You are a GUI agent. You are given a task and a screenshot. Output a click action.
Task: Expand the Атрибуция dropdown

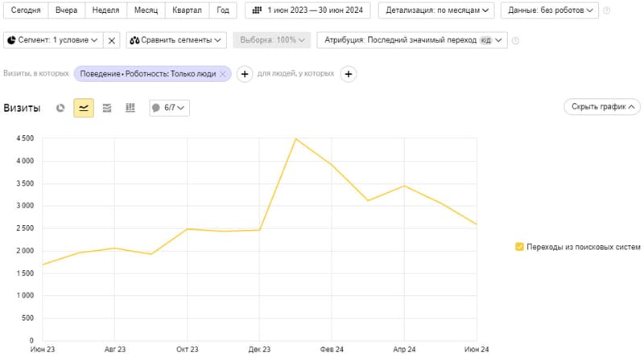click(412, 40)
